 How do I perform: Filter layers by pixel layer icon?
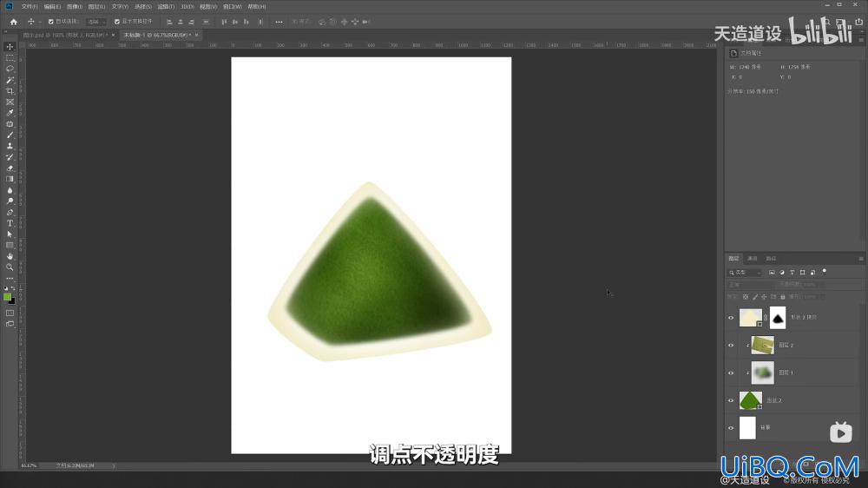click(x=772, y=273)
